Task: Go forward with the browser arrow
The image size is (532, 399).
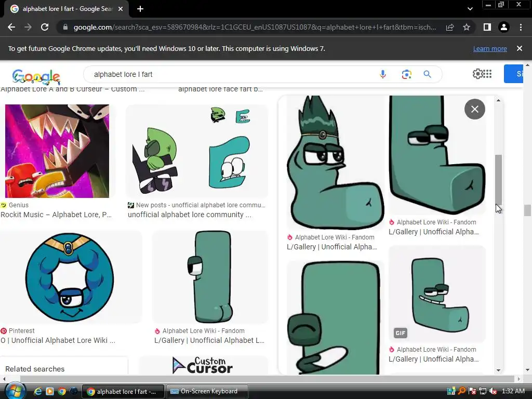Action: 28,27
